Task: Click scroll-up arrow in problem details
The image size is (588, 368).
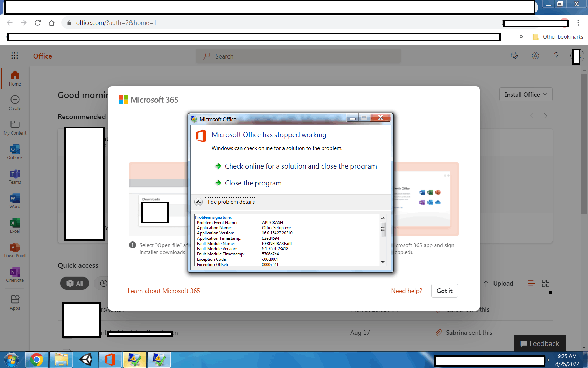Action: 383,218
